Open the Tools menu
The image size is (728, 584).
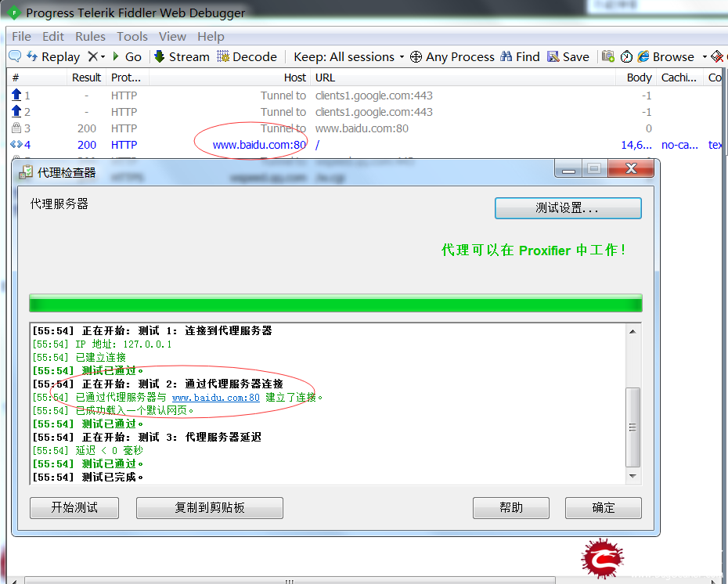132,36
